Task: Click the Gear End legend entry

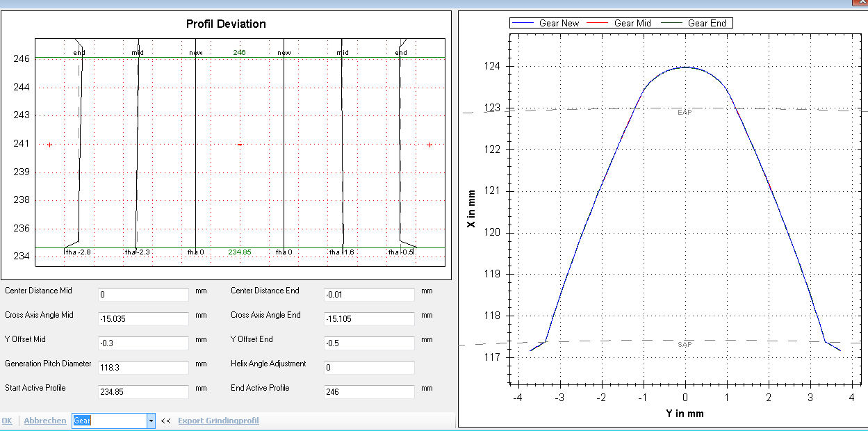Action: point(695,23)
